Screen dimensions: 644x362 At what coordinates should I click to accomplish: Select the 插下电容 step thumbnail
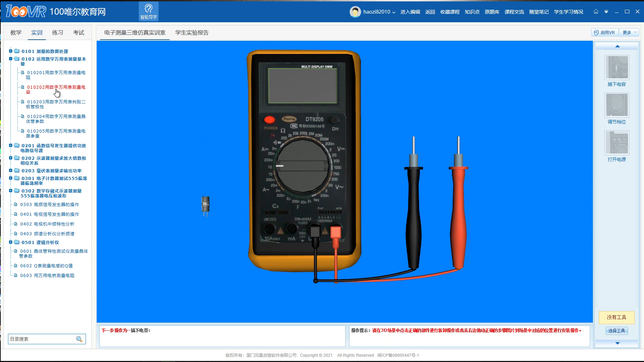[x=617, y=68]
